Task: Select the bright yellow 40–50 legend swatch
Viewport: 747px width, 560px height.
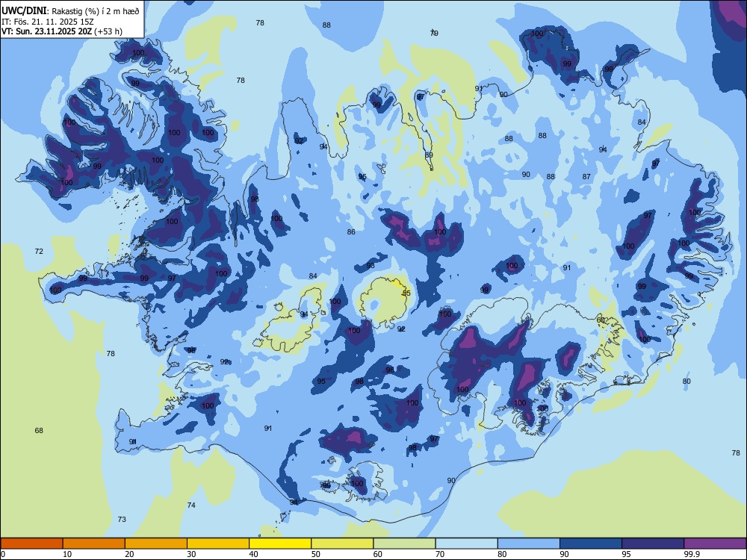Action: [x=280, y=544]
